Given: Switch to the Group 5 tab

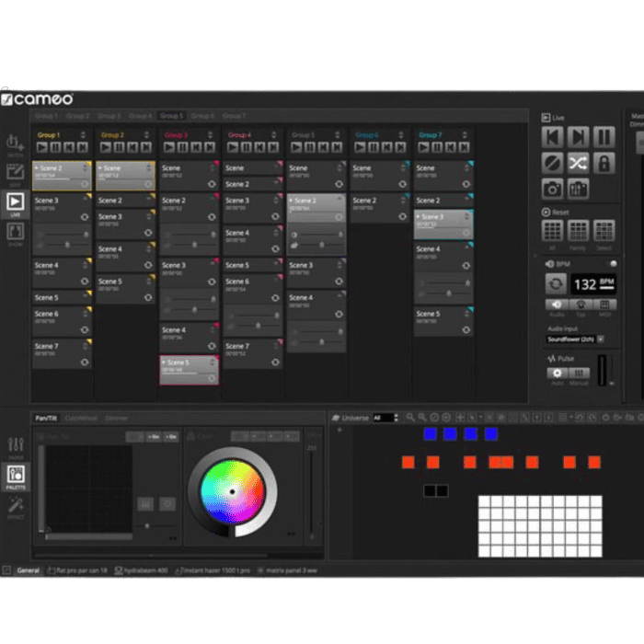Looking at the screenshot, I should pos(171,116).
